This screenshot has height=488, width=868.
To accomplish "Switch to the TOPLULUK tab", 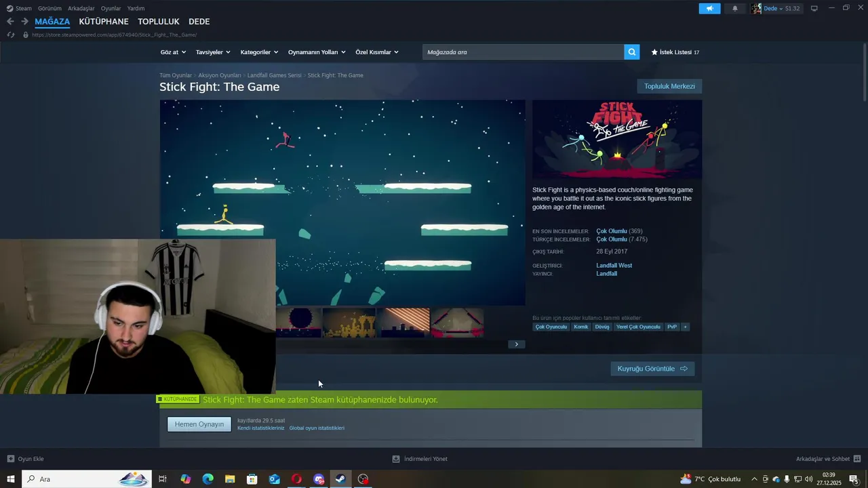I will 159,22.
